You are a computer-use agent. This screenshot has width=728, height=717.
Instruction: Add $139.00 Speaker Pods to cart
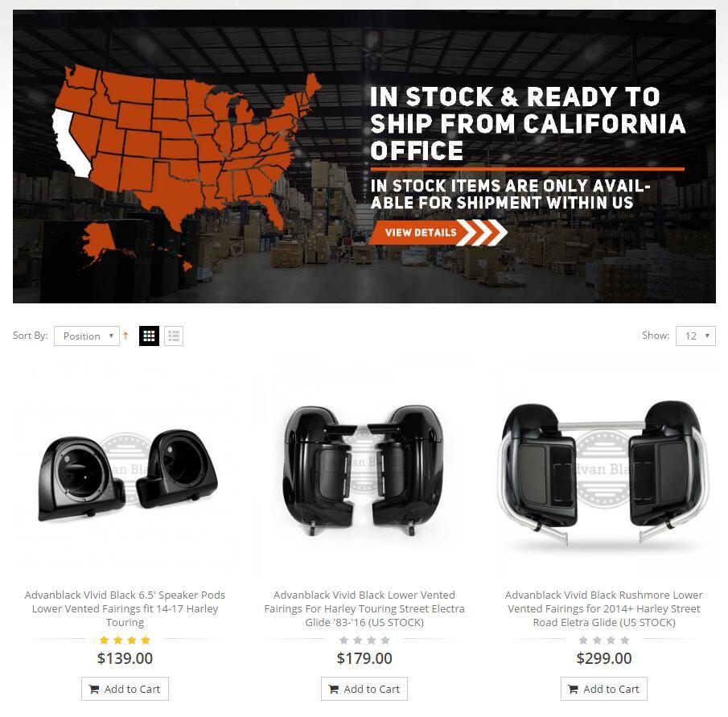click(125, 689)
